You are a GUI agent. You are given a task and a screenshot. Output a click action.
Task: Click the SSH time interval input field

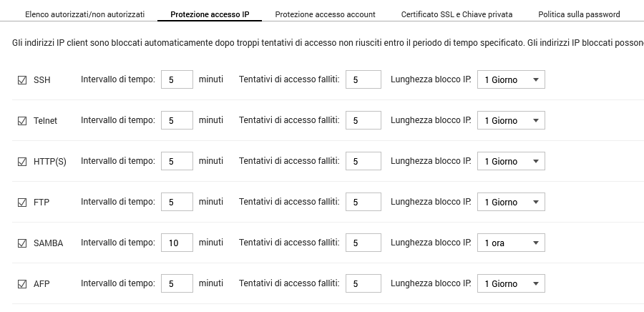[177, 80]
